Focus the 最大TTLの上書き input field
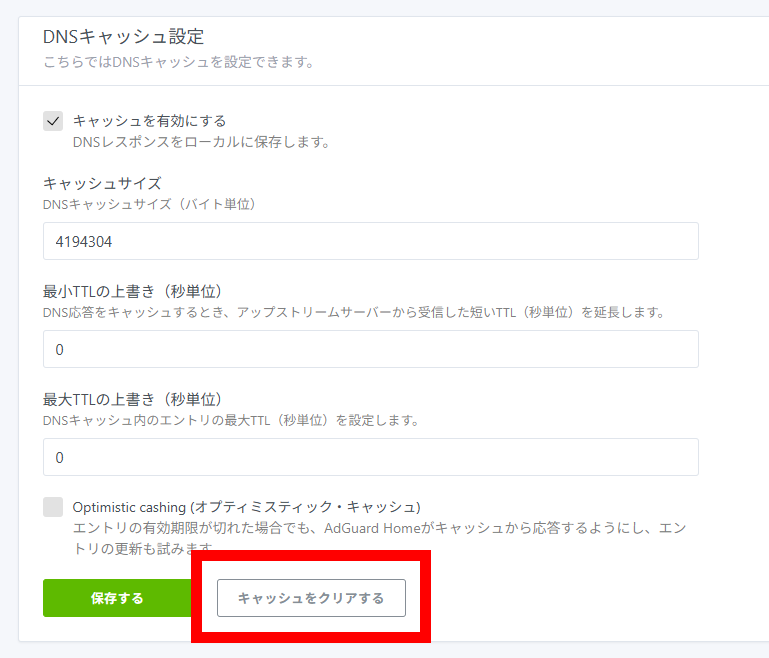The width and height of the screenshot is (769, 658). point(371,457)
